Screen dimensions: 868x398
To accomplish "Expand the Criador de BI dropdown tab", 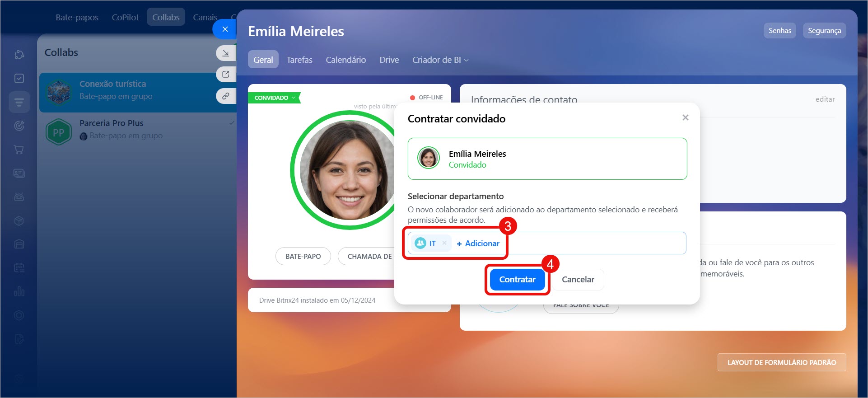I will 440,60.
